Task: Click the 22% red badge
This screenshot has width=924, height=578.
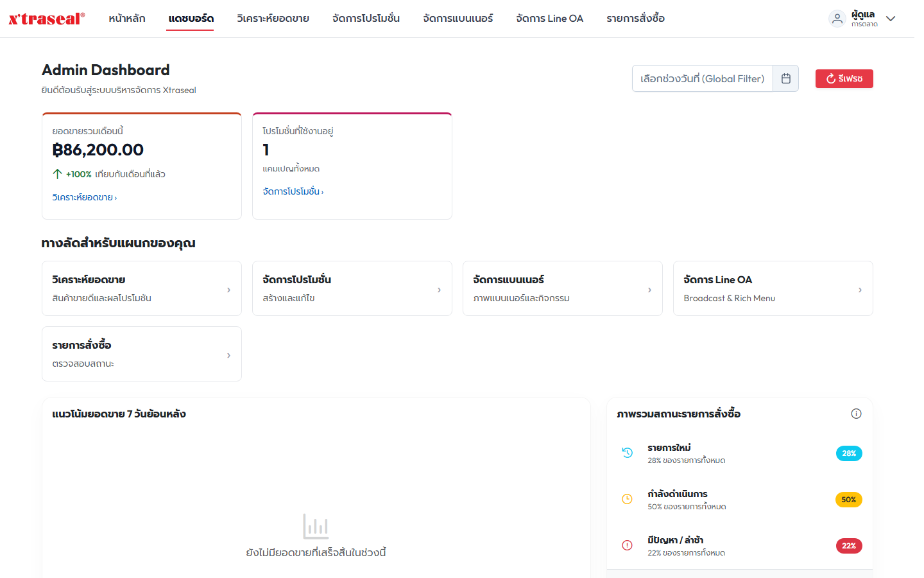Action: (849, 546)
